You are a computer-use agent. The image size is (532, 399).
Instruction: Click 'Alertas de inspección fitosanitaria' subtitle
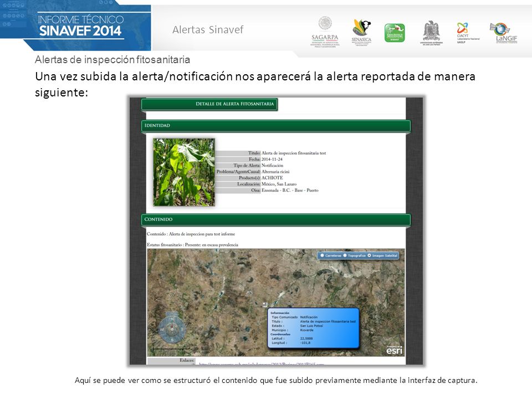coord(112,60)
